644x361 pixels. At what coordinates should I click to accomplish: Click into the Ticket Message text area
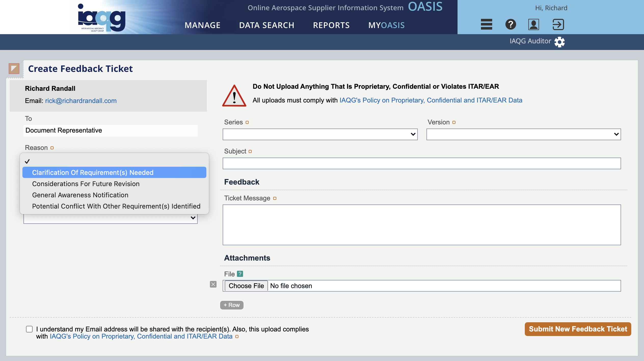422,225
